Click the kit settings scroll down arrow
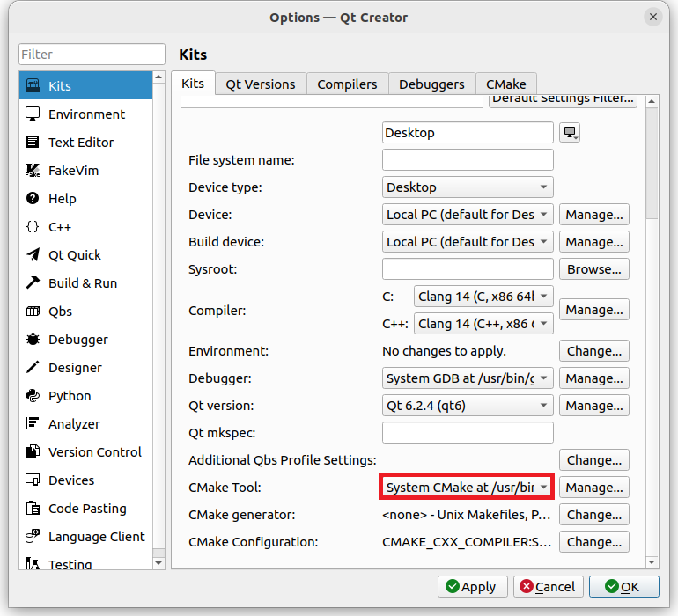Screen dimensions: 678x616 tap(652, 562)
